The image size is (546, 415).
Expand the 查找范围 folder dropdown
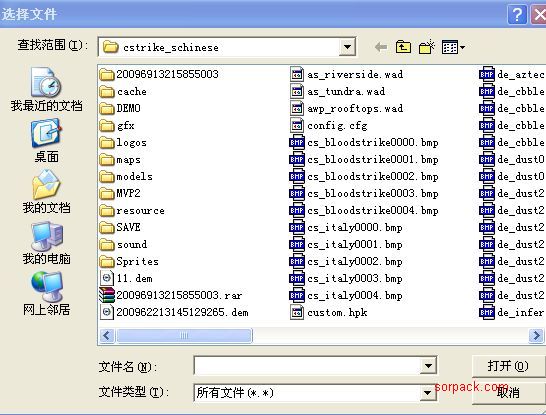click(x=347, y=47)
